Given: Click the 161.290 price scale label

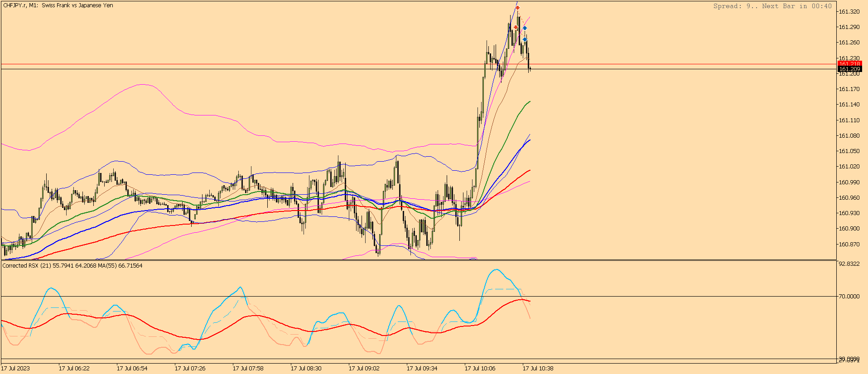Looking at the screenshot, I should [x=849, y=27].
